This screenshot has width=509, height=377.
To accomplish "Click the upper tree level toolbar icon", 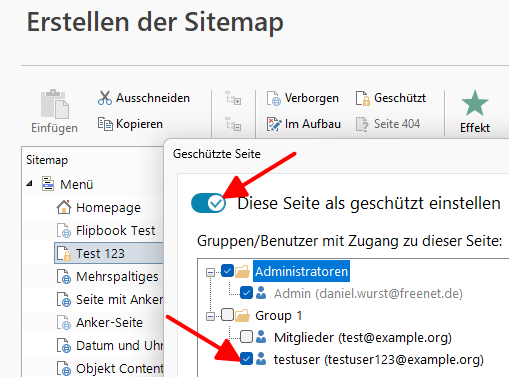I will (x=233, y=98).
